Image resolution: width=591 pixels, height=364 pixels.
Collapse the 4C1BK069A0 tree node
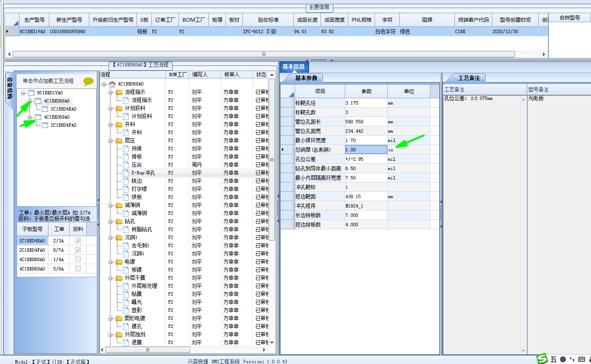(30, 117)
